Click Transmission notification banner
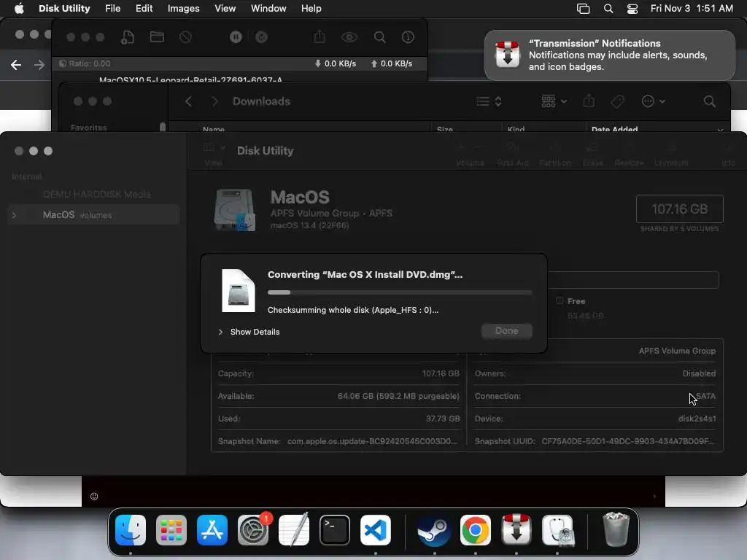The height and width of the screenshot is (560, 747). point(609,55)
